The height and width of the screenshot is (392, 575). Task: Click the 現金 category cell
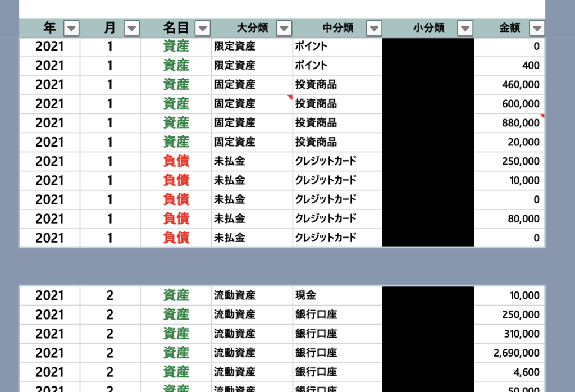click(337, 295)
